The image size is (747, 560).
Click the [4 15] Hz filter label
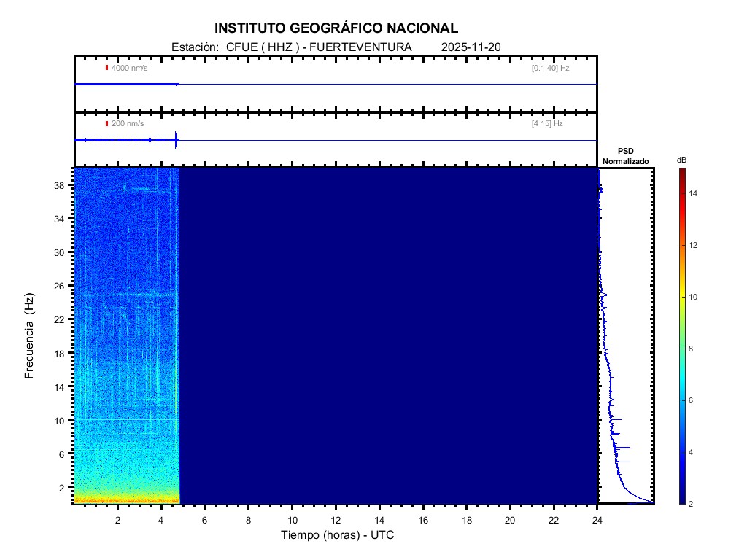547,124
